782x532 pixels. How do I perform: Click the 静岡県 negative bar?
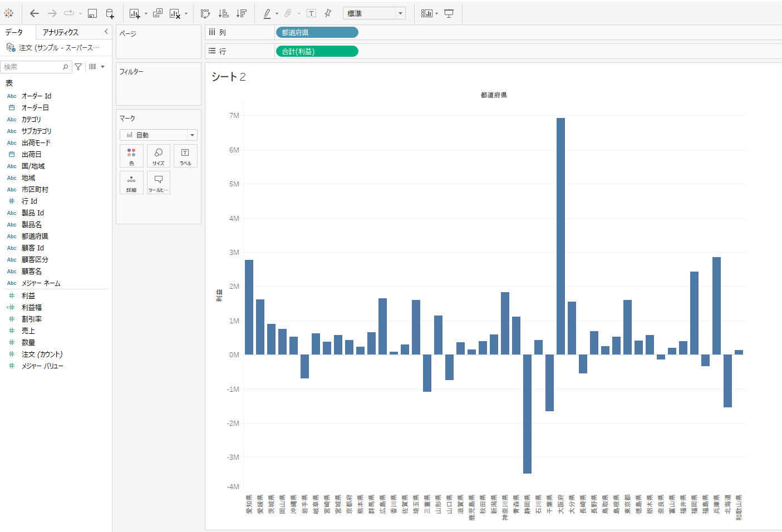[x=527, y=414]
